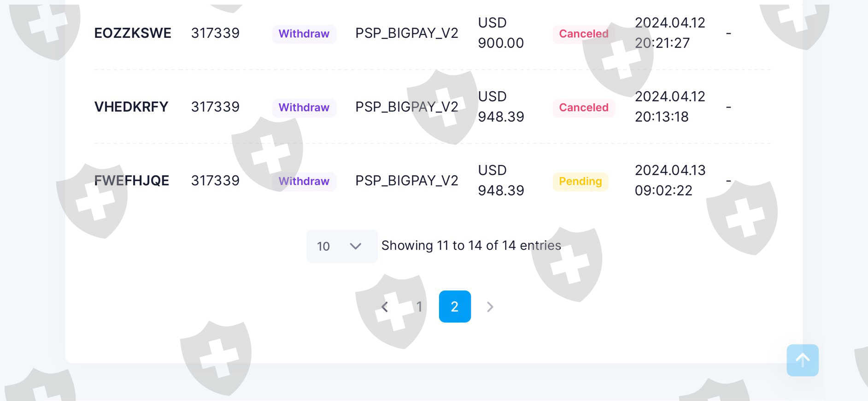Click the Withdraw tag on the EOZZKSWE row

click(x=304, y=34)
